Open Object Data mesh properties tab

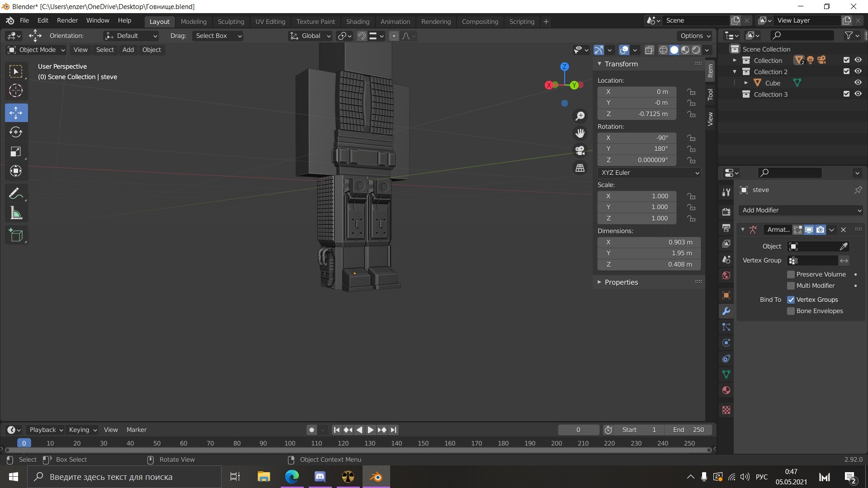pyautogui.click(x=726, y=374)
